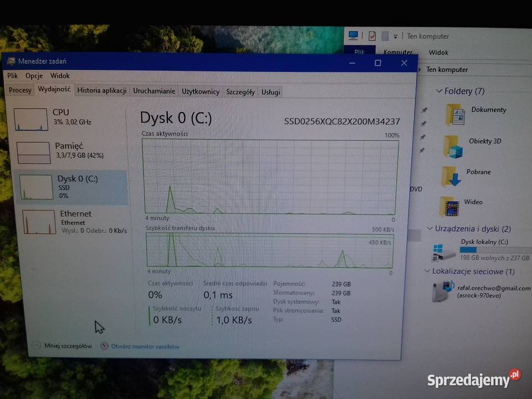Screen dimensions: 532x399
Task: Select the Ethernet network graph icon
Action: pos(38,221)
